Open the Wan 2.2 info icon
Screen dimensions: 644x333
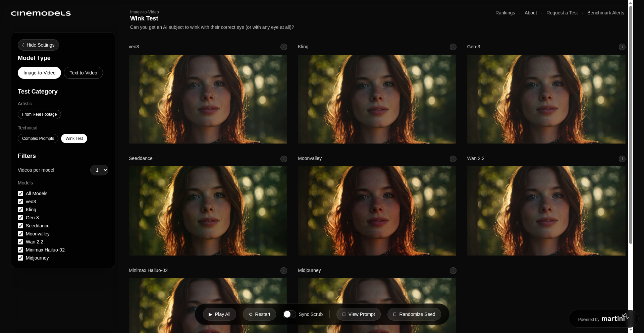[x=622, y=159]
